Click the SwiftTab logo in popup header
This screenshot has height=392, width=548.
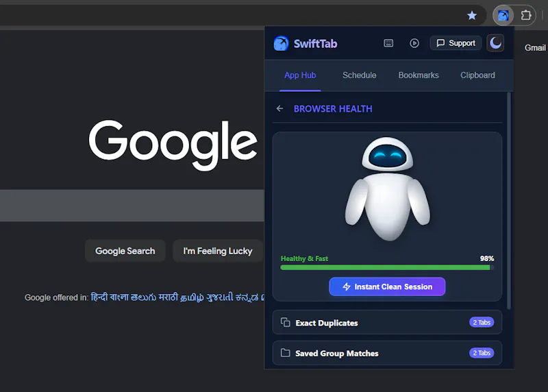282,43
